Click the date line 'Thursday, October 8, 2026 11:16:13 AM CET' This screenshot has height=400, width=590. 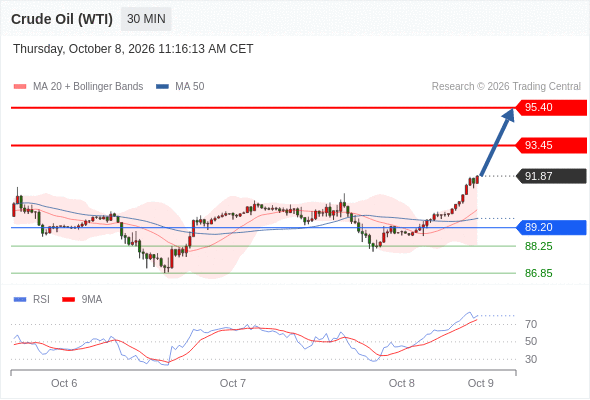click(x=133, y=49)
